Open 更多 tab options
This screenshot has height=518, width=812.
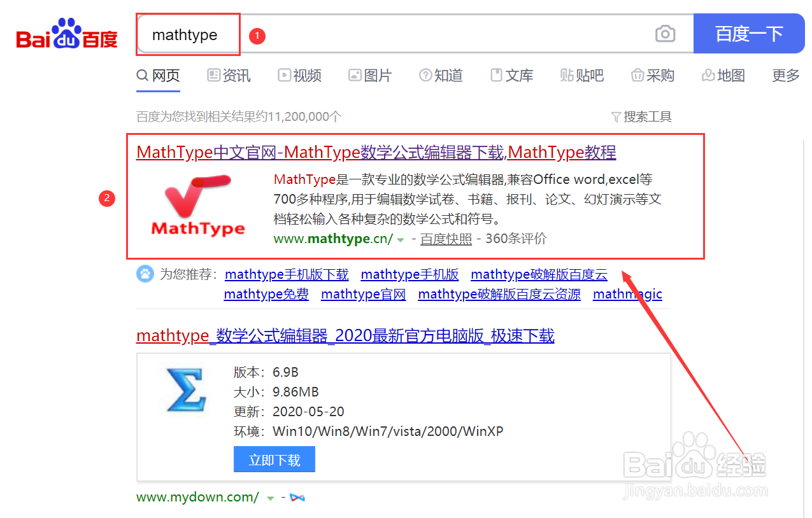pyautogui.click(x=786, y=76)
